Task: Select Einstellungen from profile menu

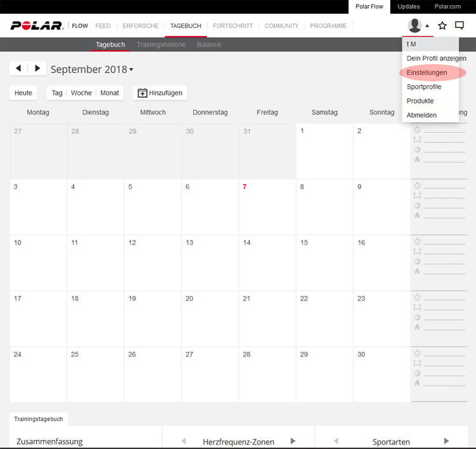Action: [426, 72]
